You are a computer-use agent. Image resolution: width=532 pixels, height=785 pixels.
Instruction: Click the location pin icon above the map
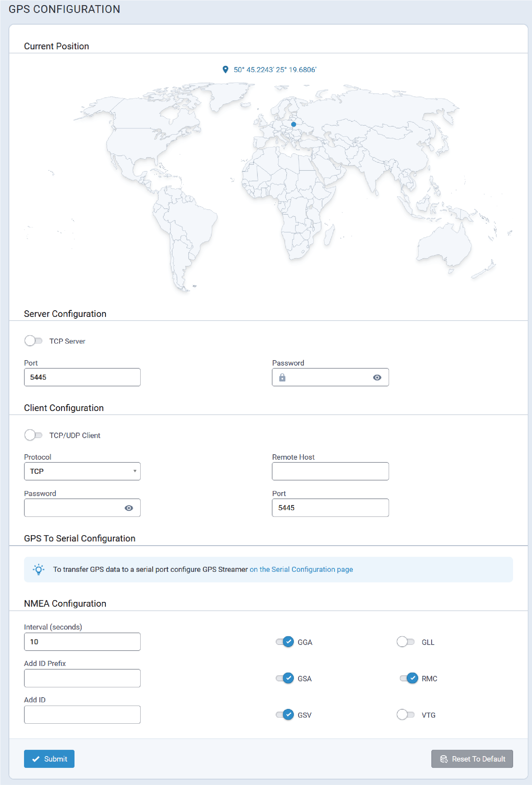point(225,69)
